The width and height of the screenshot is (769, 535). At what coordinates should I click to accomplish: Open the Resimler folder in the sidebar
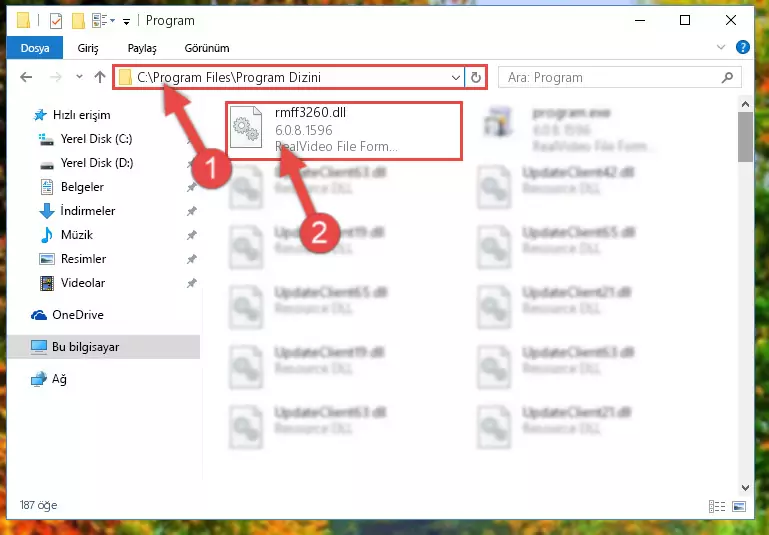pos(83,259)
